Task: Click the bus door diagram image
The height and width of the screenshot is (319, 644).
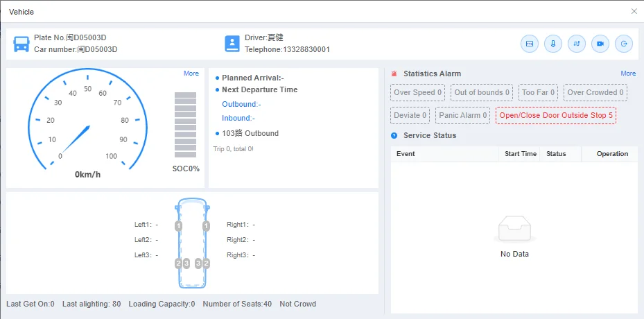Action: pyautogui.click(x=192, y=243)
